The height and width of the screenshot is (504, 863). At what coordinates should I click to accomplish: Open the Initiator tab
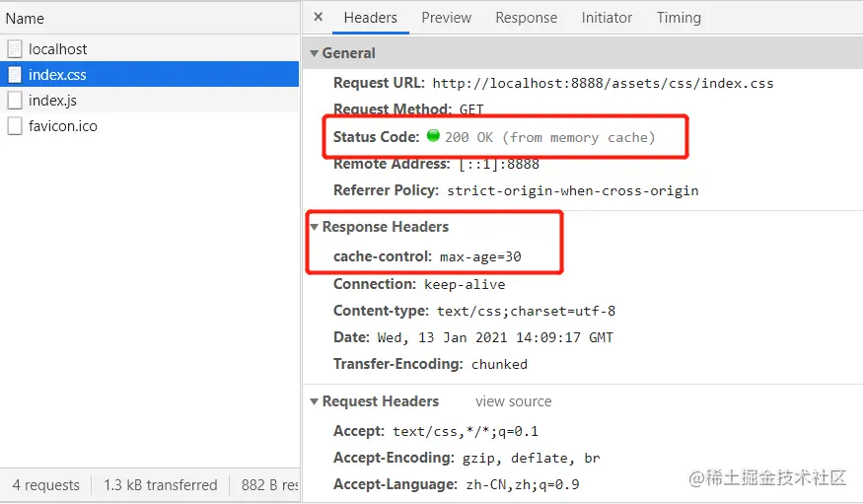pyautogui.click(x=607, y=18)
